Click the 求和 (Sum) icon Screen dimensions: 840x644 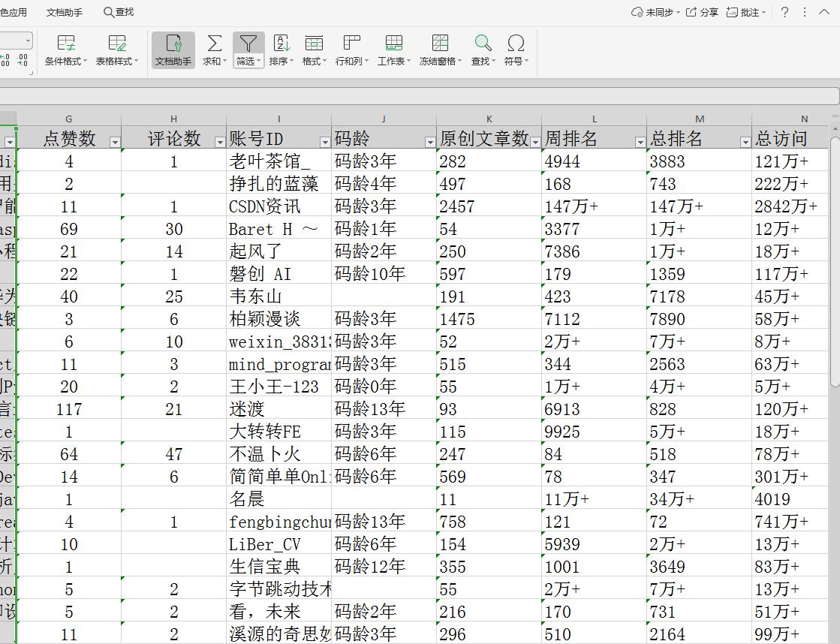point(213,49)
